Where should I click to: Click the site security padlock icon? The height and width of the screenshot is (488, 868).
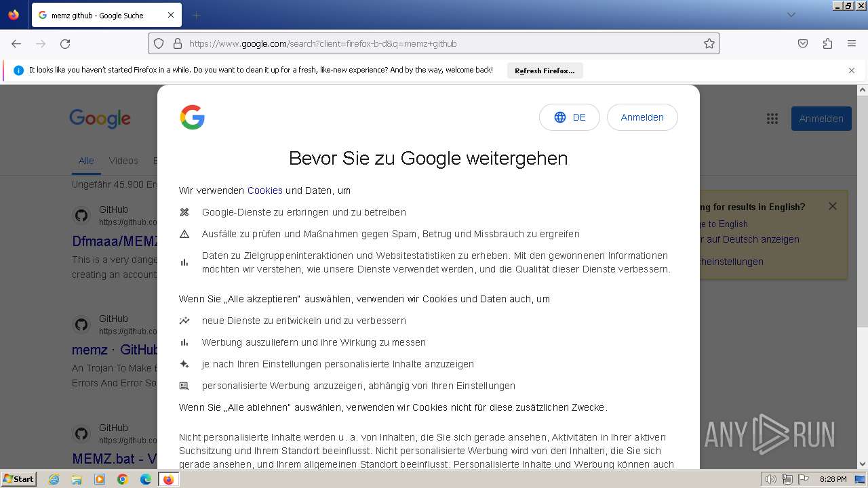[x=178, y=43]
